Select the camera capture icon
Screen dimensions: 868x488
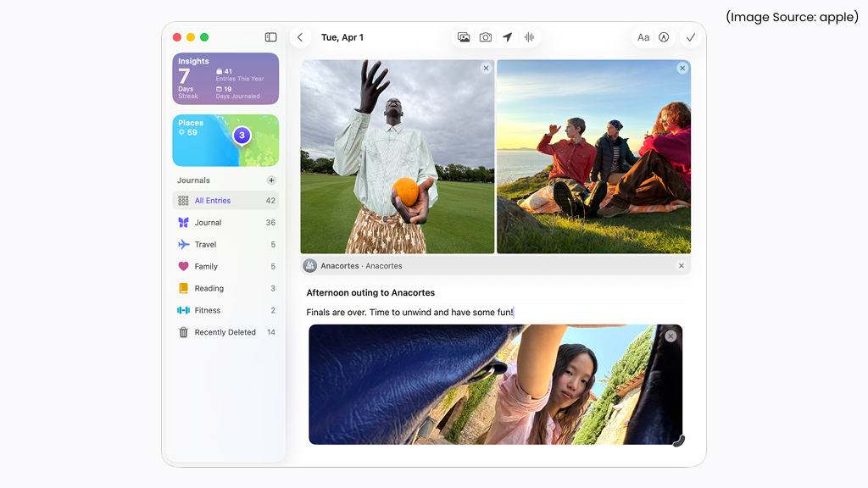tap(485, 37)
